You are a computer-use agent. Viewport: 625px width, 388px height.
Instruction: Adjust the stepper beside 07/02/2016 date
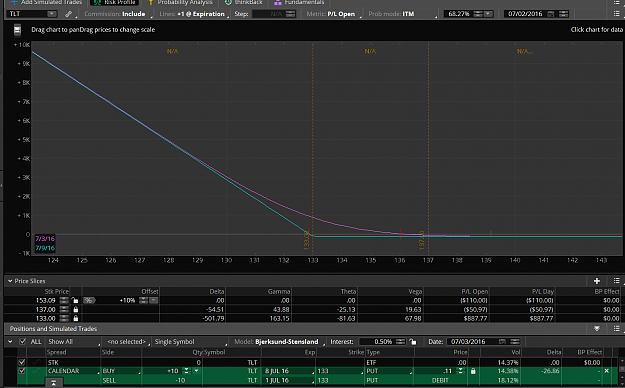(x=563, y=14)
